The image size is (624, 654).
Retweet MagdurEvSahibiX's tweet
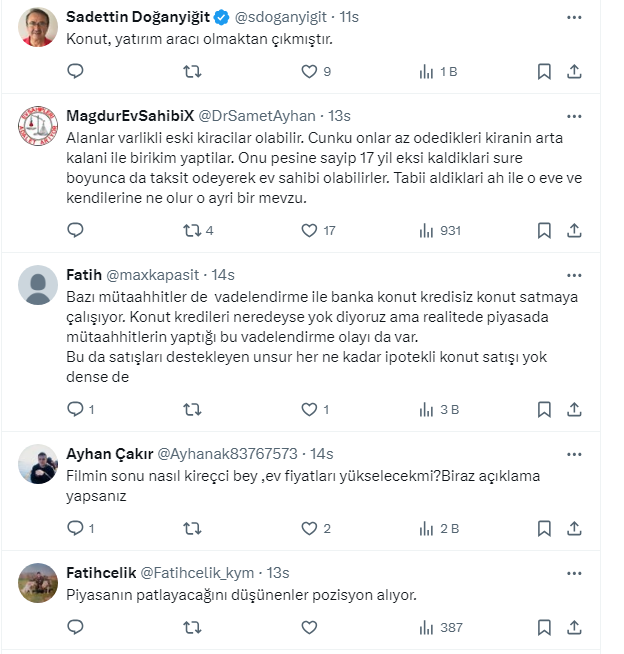click(x=192, y=230)
